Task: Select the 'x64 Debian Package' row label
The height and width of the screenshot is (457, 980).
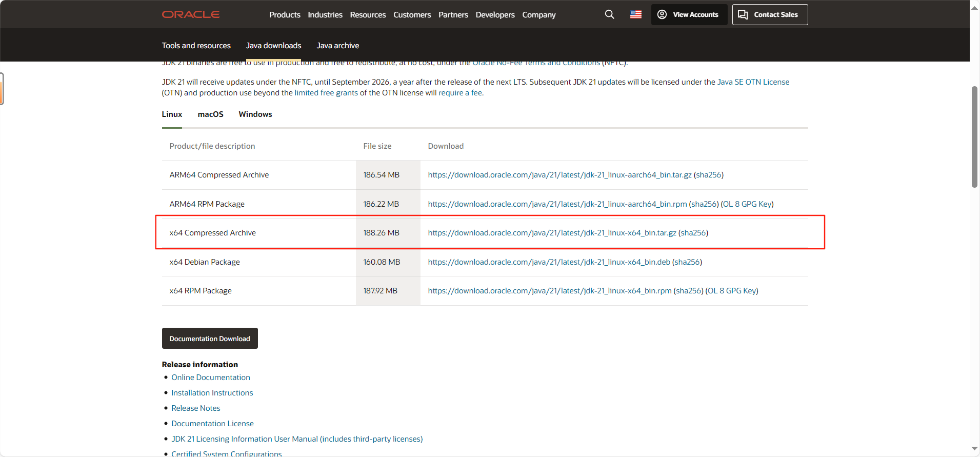Action: 205,262
